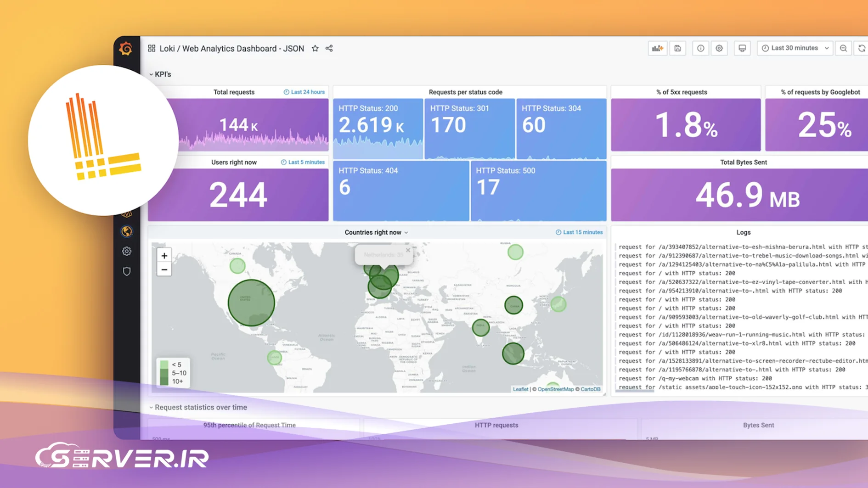868x488 pixels.
Task: Open the Last 30 minutes time picker
Action: (x=795, y=48)
